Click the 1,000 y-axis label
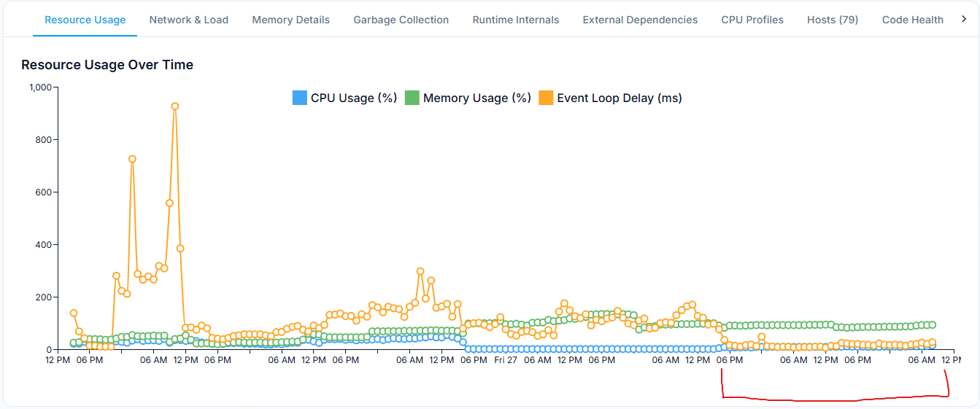Viewport: 980px width, 409px height. (39, 87)
